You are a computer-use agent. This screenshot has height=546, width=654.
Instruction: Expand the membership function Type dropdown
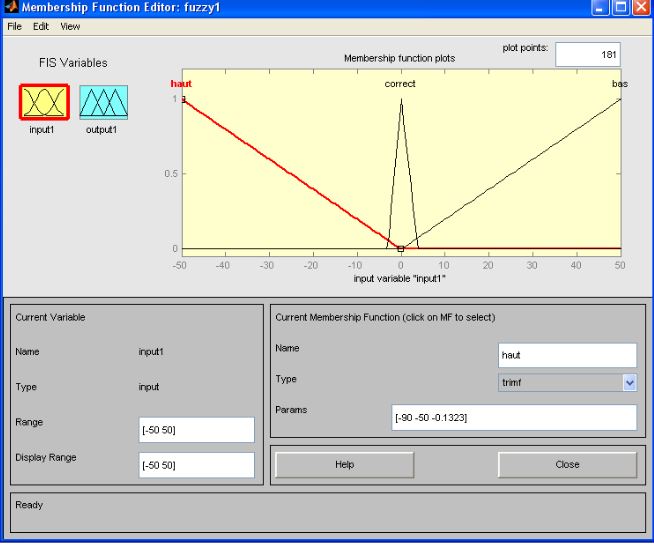point(629,381)
